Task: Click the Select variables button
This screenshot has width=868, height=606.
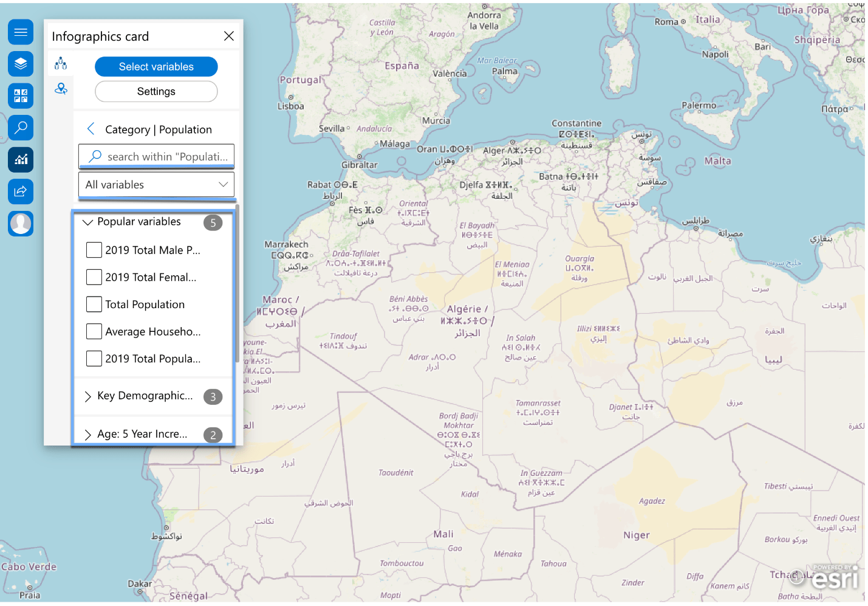Action: (x=156, y=67)
